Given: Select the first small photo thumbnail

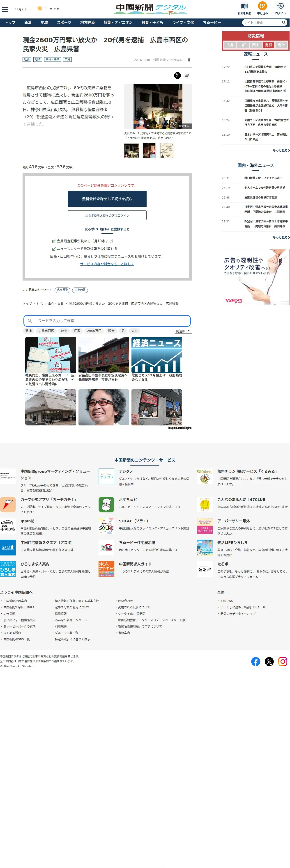Looking at the screenshot, I should coord(131,151).
